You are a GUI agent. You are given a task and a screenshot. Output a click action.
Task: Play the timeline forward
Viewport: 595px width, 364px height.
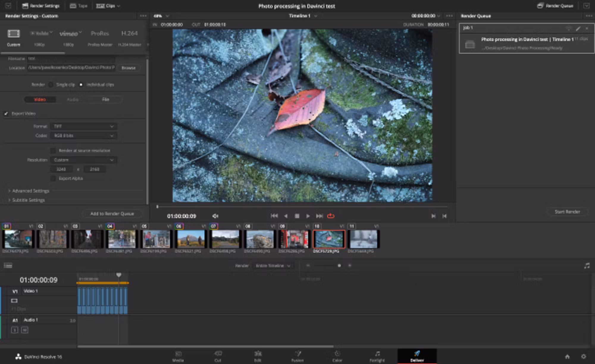point(308,216)
